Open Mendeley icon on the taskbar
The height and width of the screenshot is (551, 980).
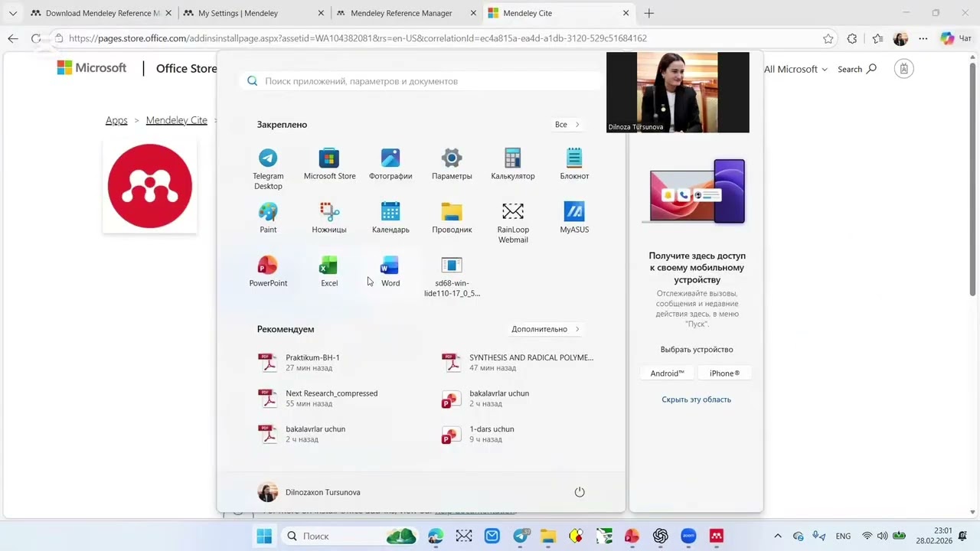tap(716, 536)
